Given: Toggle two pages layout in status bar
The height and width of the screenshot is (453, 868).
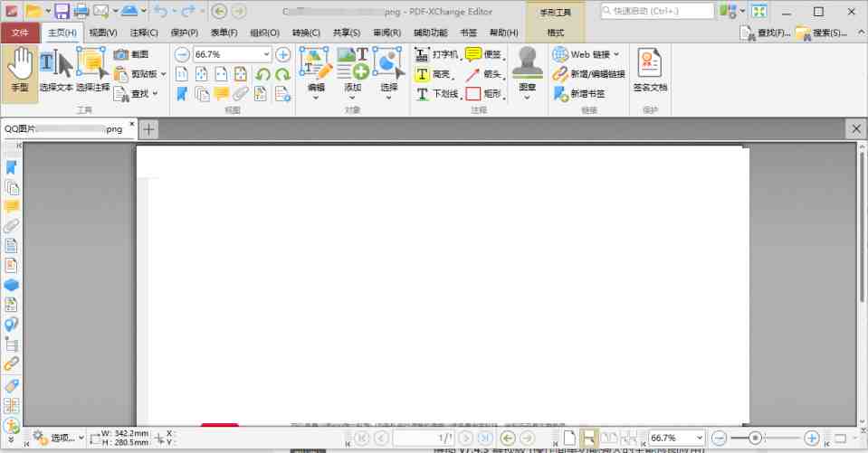Looking at the screenshot, I should (x=609, y=439).
